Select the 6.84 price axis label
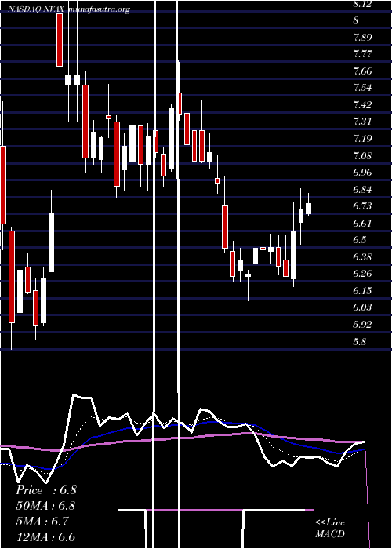 (x=362, y=190)
